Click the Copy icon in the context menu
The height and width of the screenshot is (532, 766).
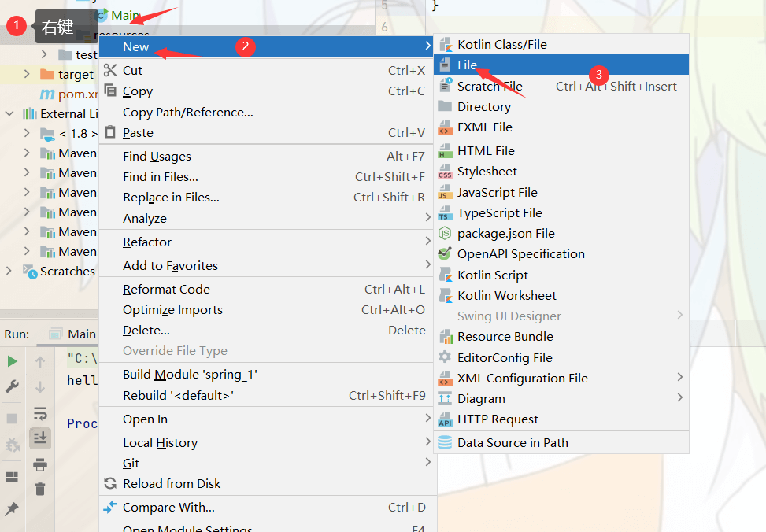coord(110,91)
